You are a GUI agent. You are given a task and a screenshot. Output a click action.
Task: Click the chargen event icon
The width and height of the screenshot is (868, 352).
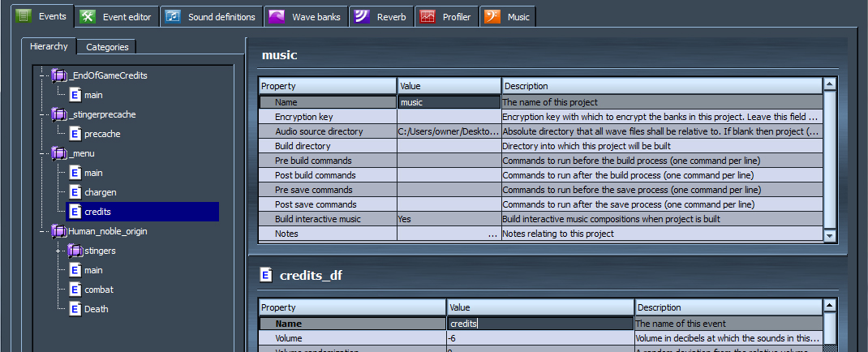coord(75,192)
